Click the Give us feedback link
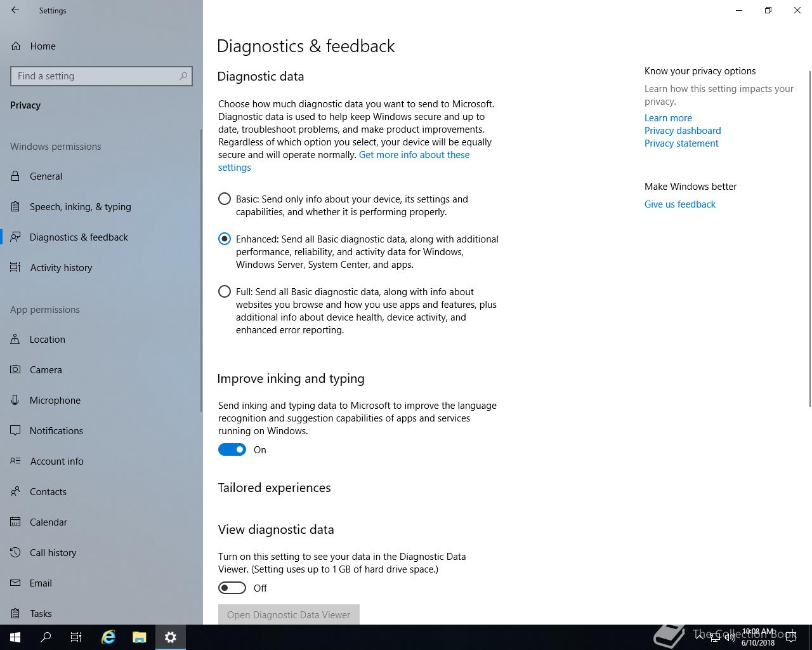 point(680,204)
